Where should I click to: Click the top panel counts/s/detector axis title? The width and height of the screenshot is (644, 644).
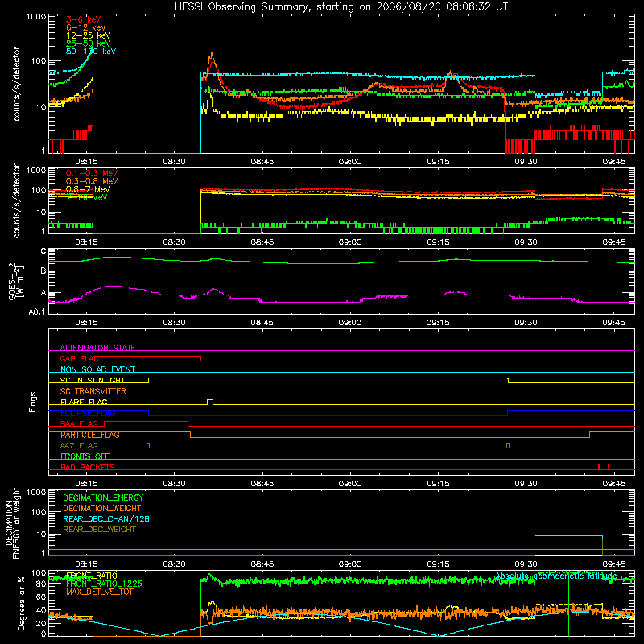tap(16, 84)
